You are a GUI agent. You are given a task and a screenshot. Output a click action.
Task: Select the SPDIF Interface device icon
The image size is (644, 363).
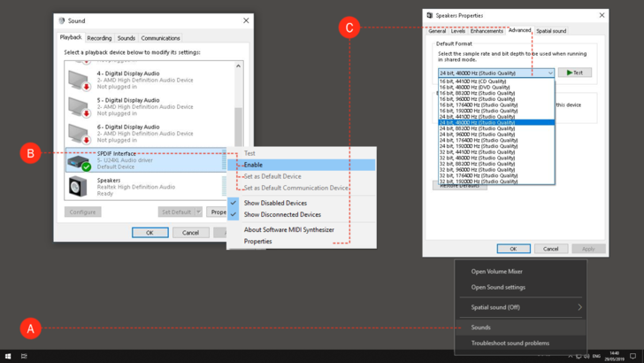79,162
